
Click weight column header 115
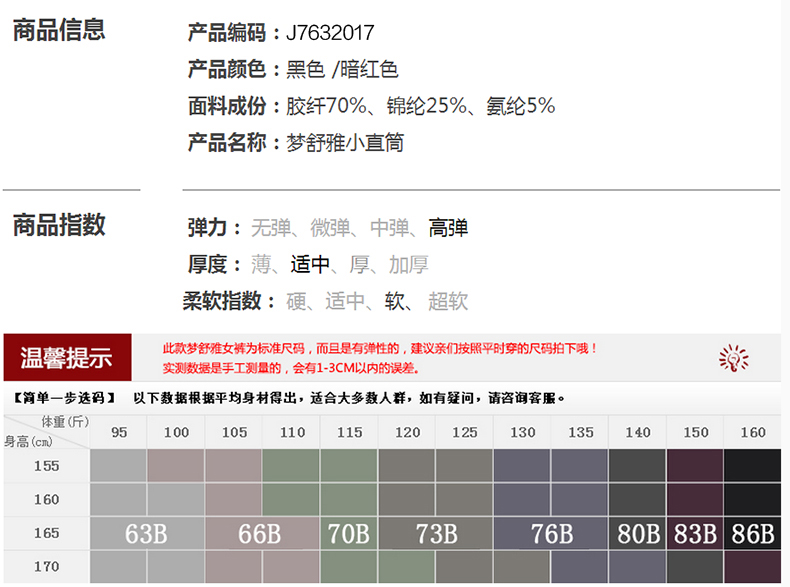tap(350, 432)
